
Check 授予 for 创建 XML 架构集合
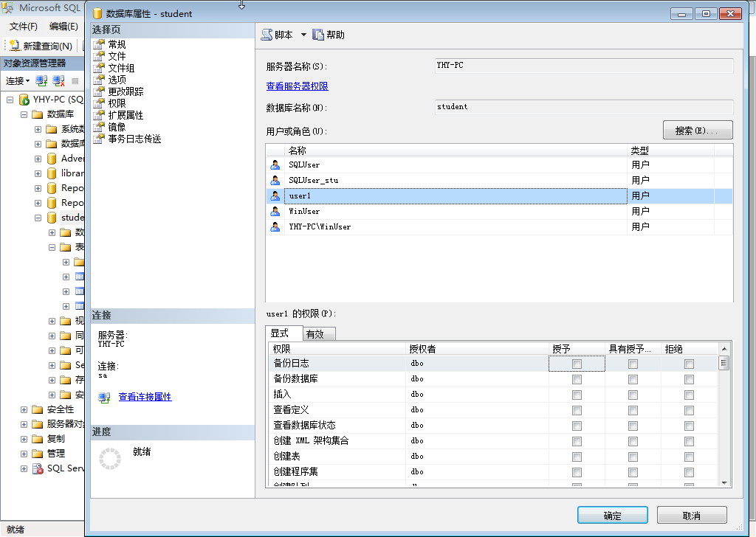coord(577,441)
